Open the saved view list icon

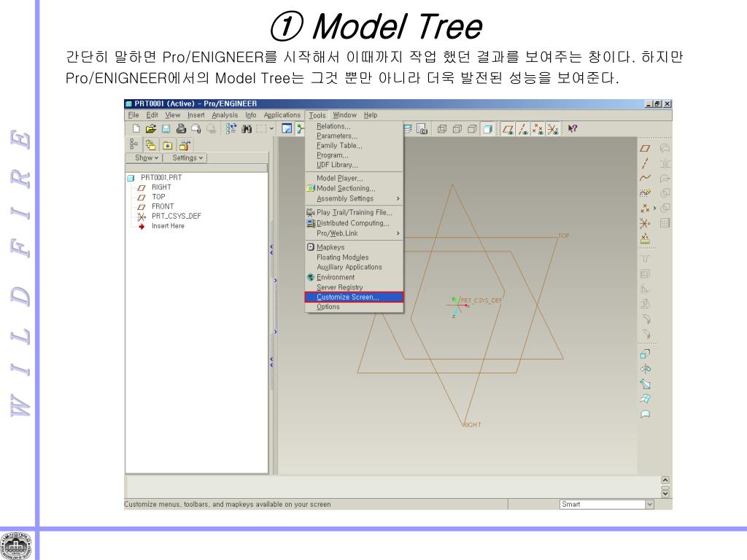coord(422,128)
